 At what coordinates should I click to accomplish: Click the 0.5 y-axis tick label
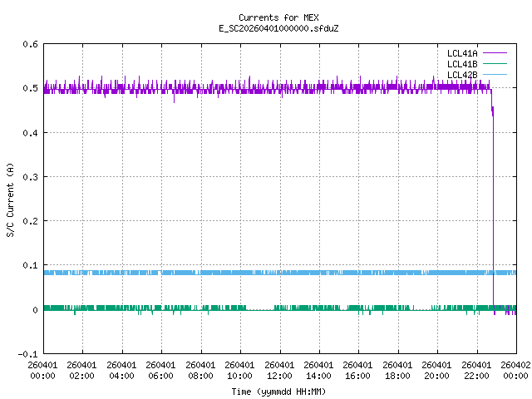point(29,89)
